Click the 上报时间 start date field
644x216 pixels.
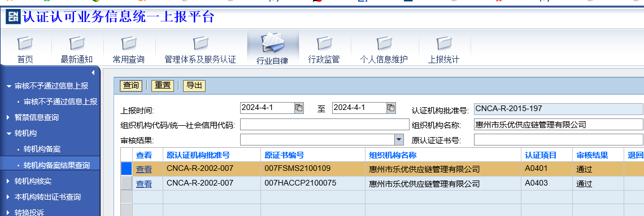click(267, 108)
